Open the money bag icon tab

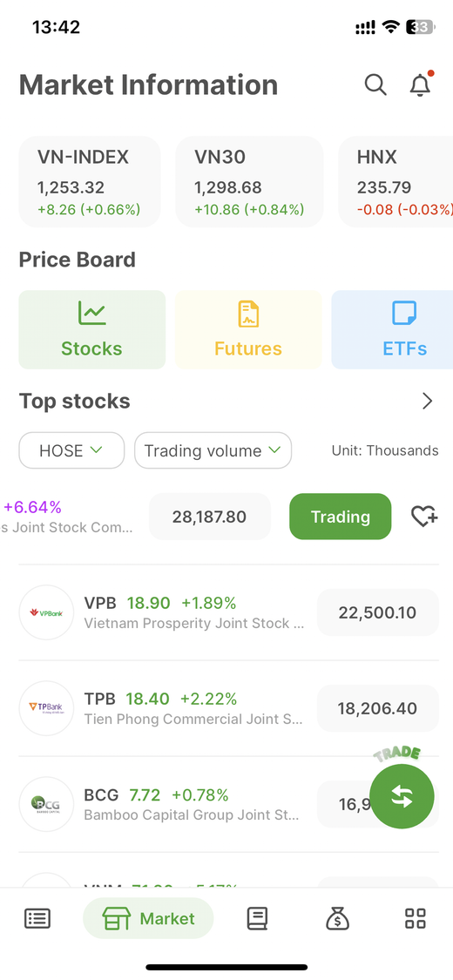tap(337, 918)
